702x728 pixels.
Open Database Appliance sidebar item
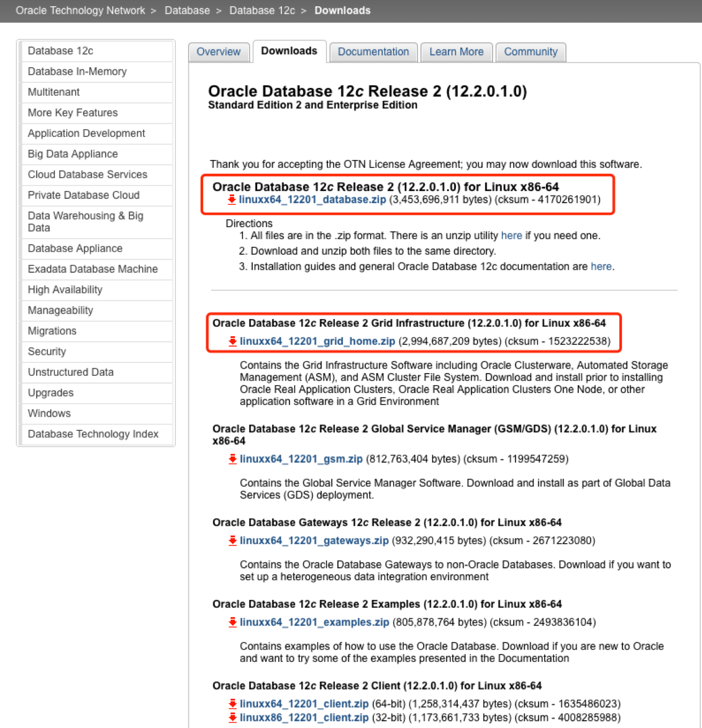(97, 248)
